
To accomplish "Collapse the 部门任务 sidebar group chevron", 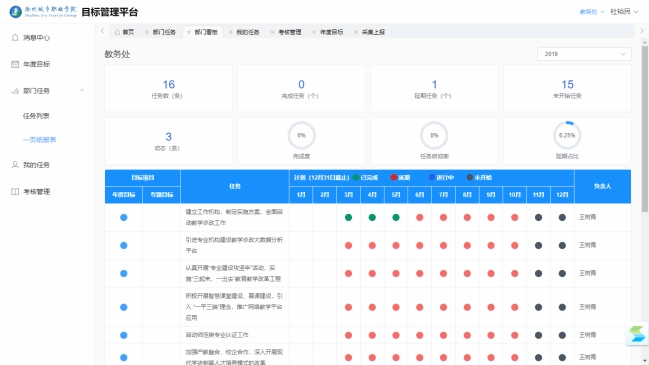I will (82, 90).
